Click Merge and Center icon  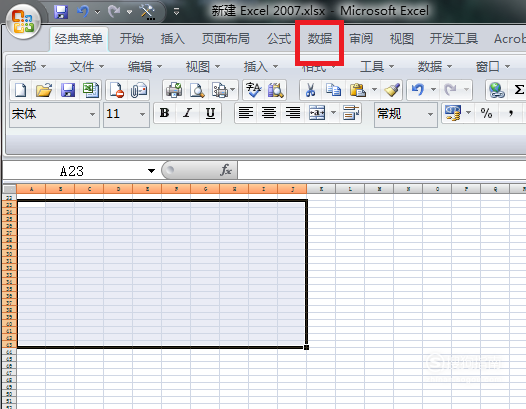(317, 113)
